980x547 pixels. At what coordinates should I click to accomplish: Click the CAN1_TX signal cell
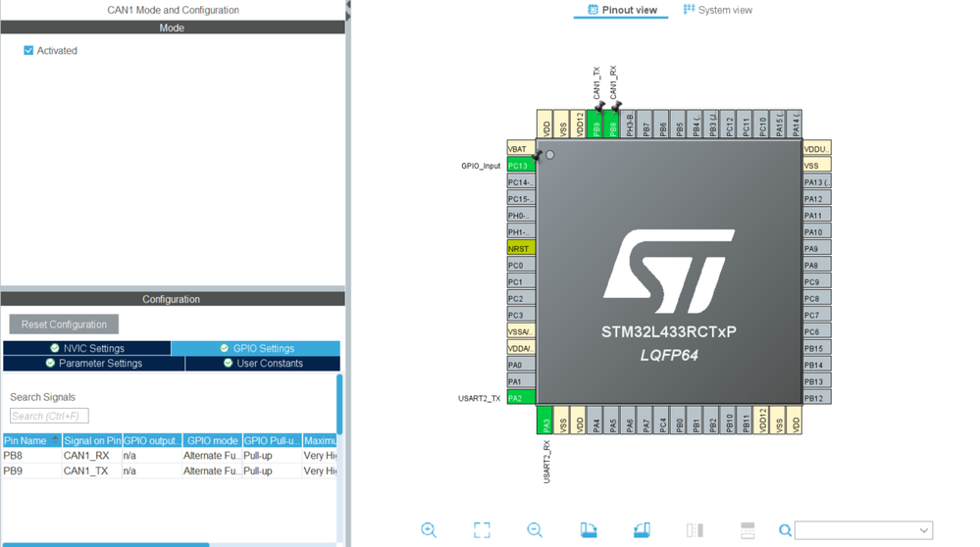click(92, 471)
